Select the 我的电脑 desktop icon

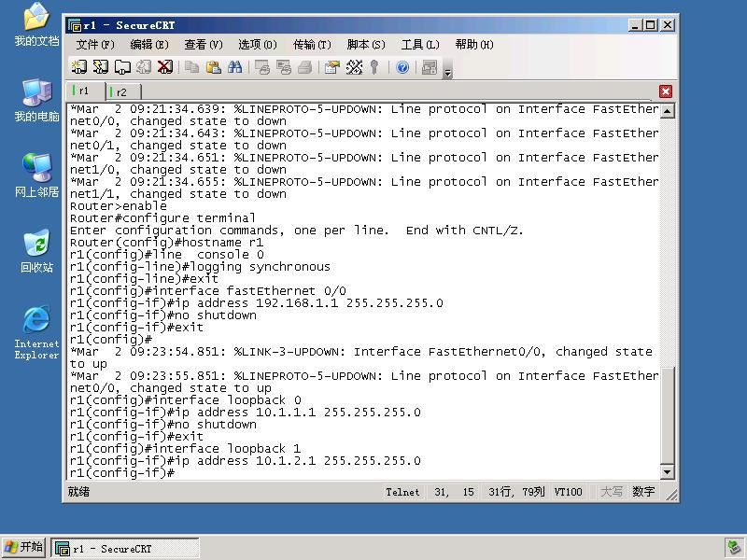tap(36, 101)
